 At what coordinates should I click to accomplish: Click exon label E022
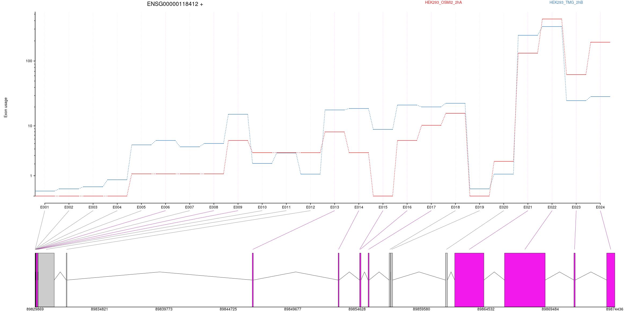[552, 207]
